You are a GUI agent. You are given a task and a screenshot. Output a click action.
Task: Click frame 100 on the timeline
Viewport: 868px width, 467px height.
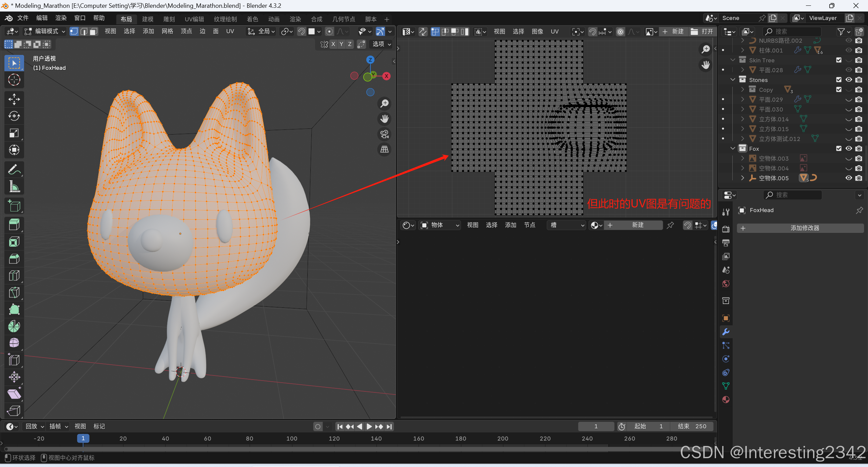click(292, 439)
